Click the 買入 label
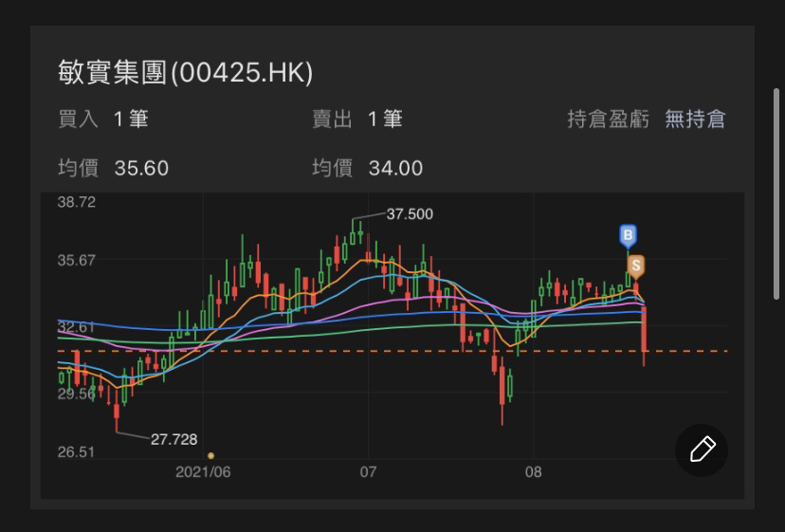Image resolution: width=785 pixels, height=532 pixels. click(78, 119)
